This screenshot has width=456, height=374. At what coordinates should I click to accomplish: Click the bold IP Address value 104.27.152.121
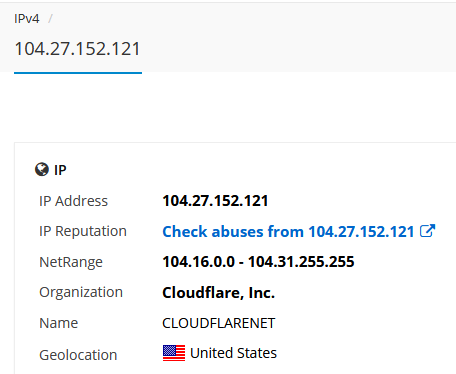point(215,201)
